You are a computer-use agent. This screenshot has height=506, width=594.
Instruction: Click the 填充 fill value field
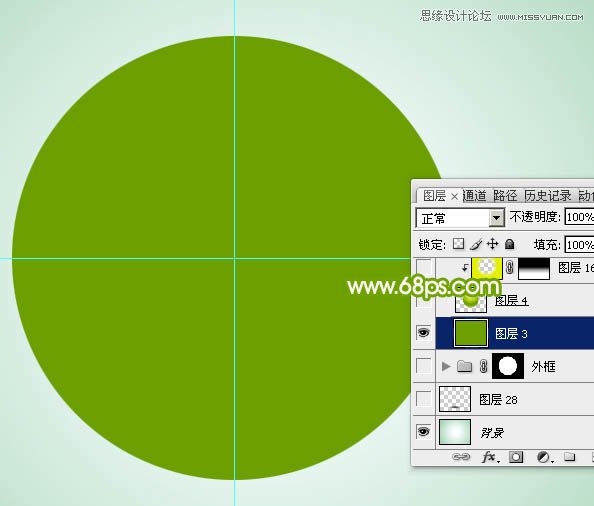click(x=579, y=245)
